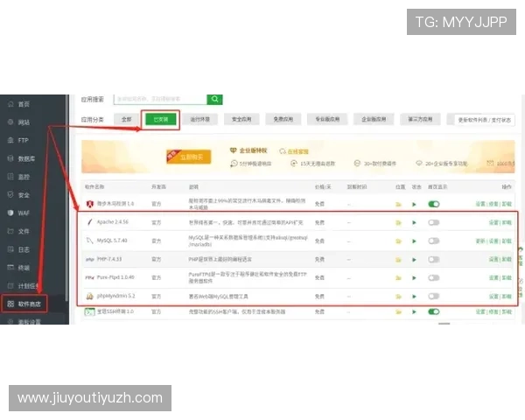Select the 已安装 category tab
Image resolution: width=525 pixels, height=420 pixels.
[x=161, y=119]
